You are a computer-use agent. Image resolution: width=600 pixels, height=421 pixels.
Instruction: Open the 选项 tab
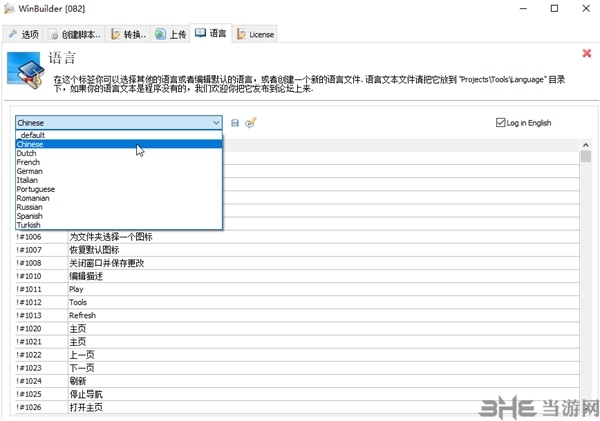(23, 34)
